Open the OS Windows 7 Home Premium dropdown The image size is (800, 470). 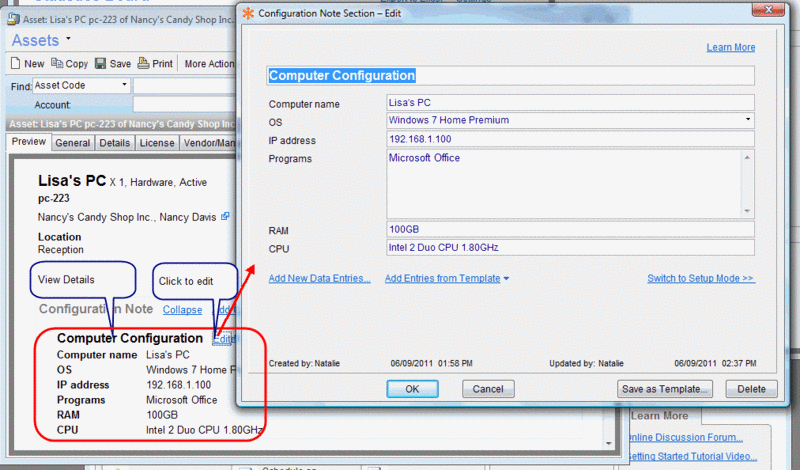[x=748, y=121]
